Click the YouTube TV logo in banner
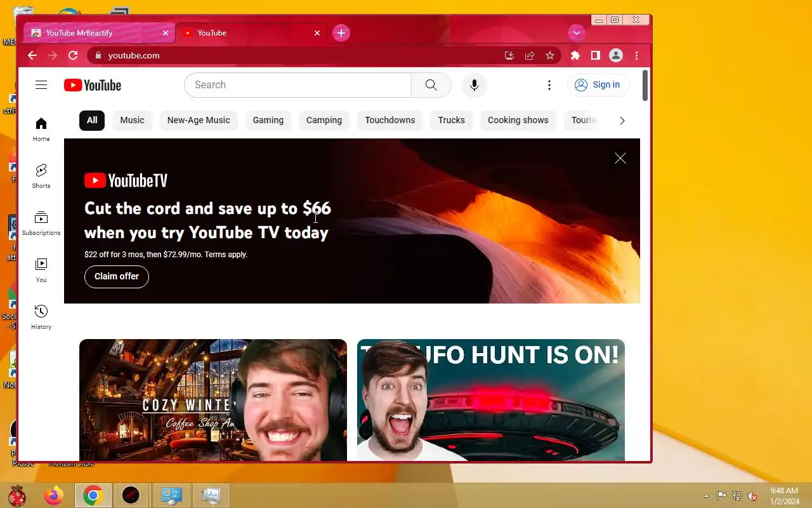The width and height of the screenshot is (812, 508). [x=126, y=181]
